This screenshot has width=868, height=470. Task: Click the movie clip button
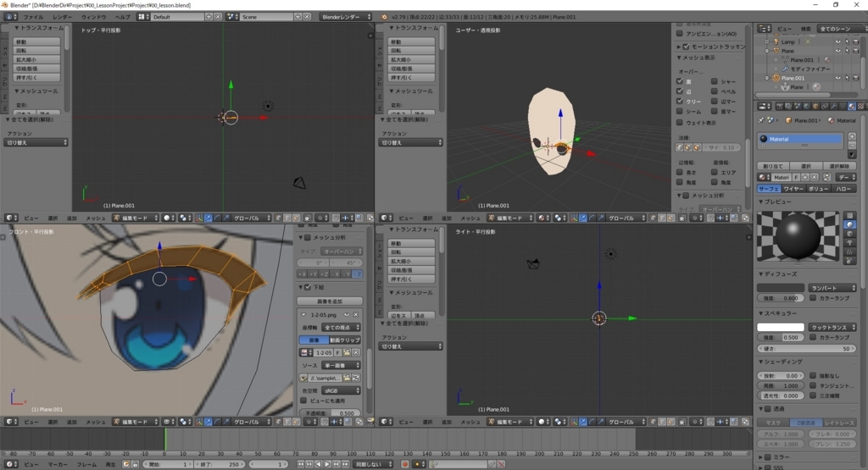[346, 340]
